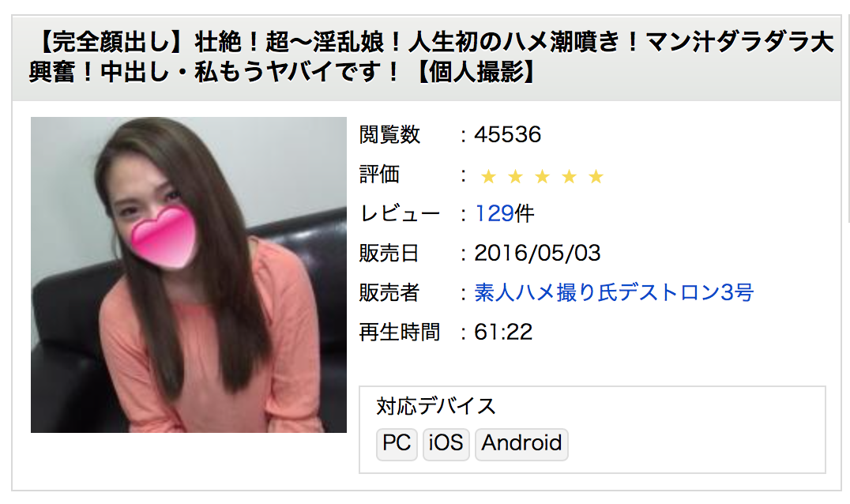Click the view count 45536
Viewport: 850px width, 504px height.
(x=507, y=134)
